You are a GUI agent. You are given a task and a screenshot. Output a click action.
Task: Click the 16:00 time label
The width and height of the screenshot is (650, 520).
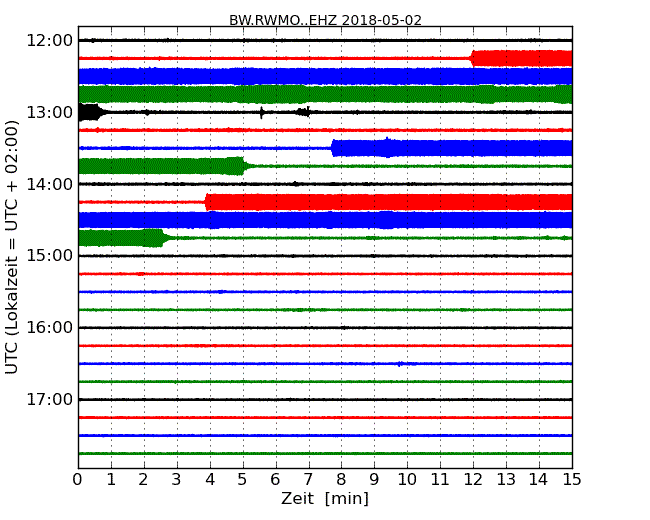(49, 328)
